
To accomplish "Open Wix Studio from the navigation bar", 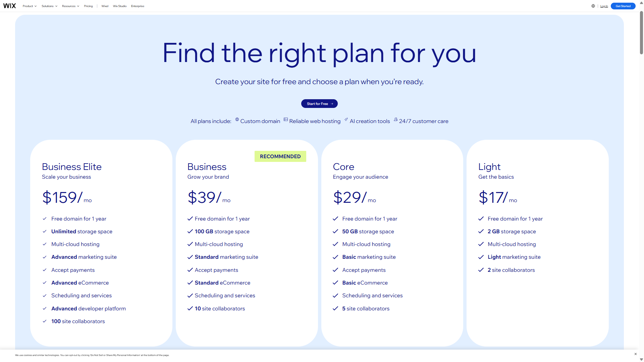I will pos(120,6).
